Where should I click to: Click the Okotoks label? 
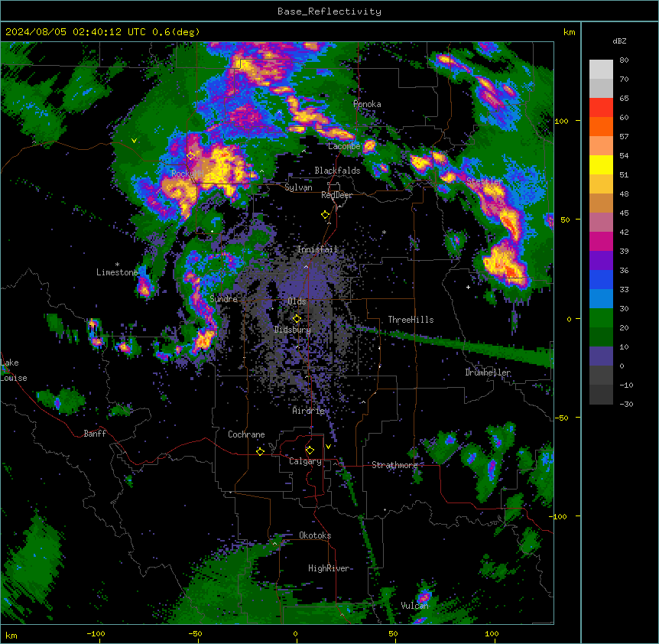tap(315, 535)
